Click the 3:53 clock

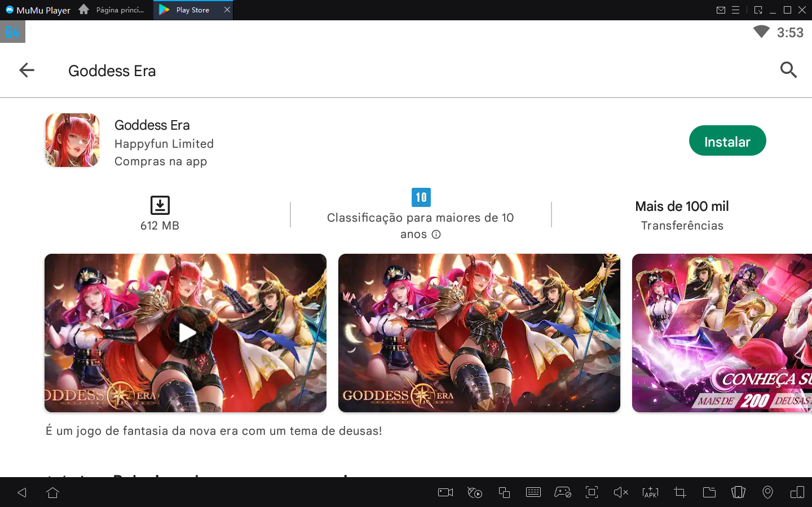pos(790,33)
